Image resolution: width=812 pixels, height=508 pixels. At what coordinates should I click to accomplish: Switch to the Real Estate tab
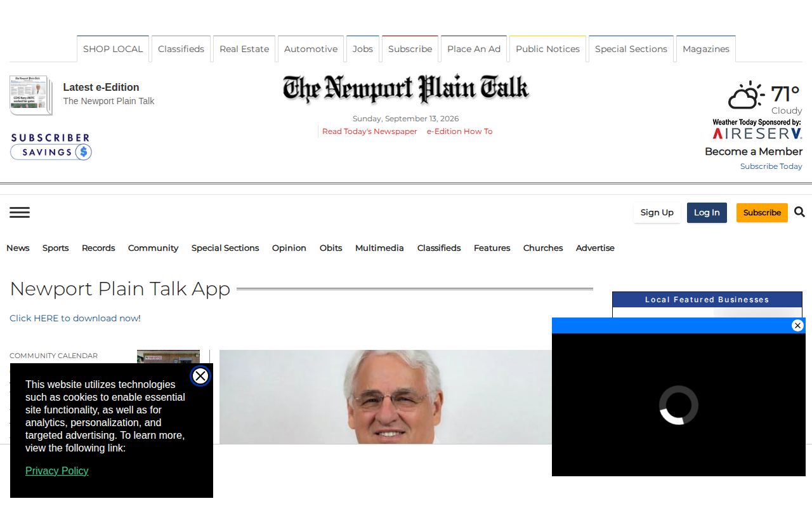[x=244, y=49]
